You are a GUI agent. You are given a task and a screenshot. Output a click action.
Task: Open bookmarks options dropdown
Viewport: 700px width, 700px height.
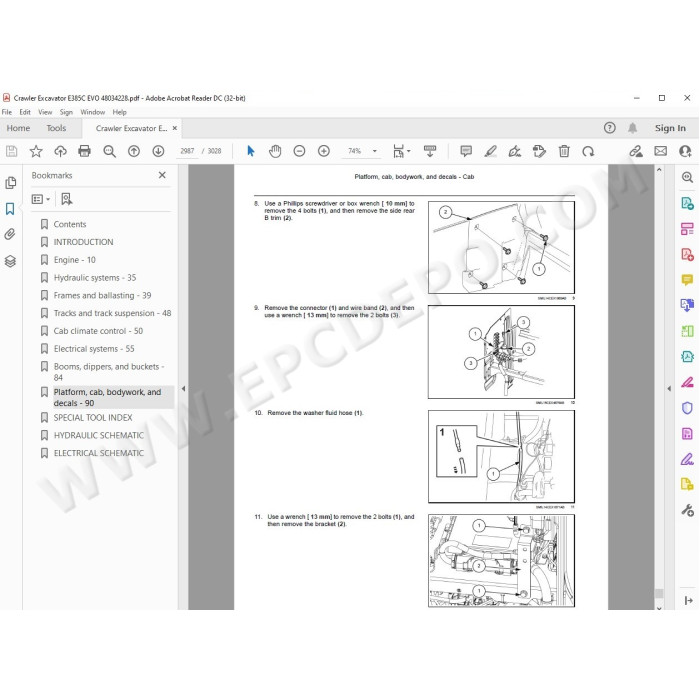pos(41,199)
